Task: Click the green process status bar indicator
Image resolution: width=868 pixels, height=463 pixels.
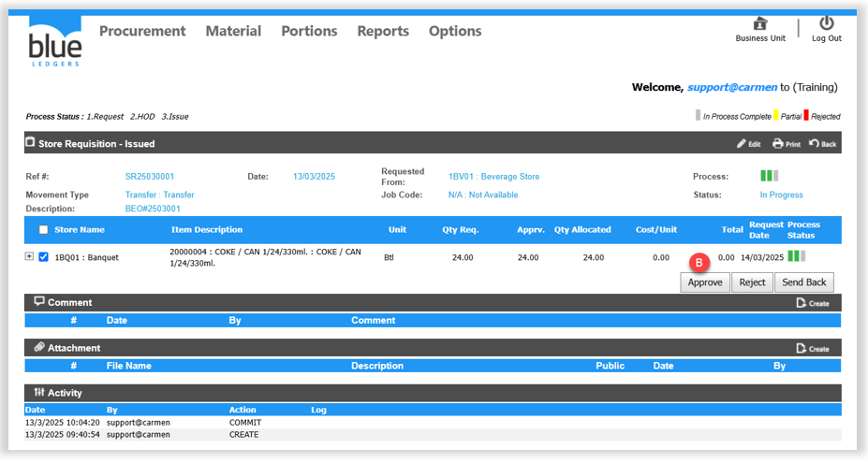Action: [768, 176]
